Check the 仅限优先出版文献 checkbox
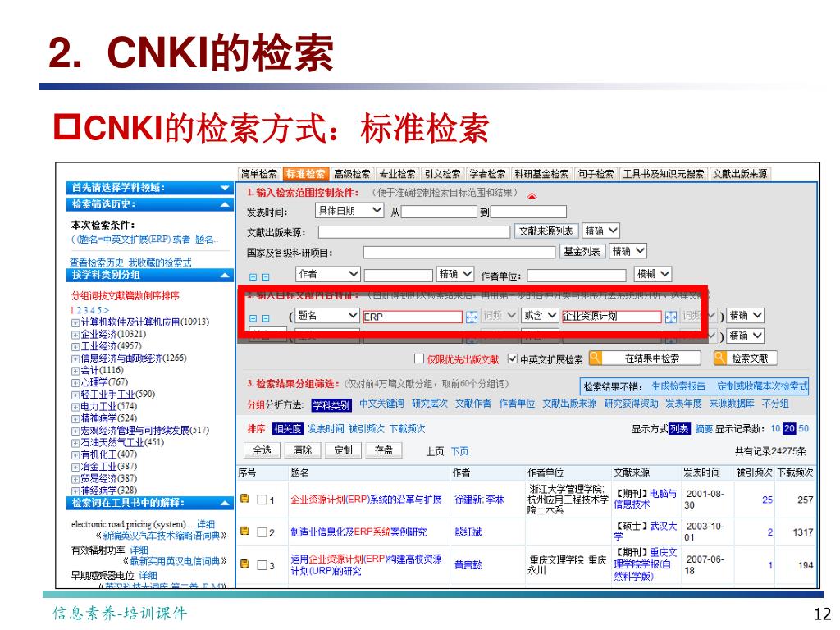840x630 pixels. (419, 359)
